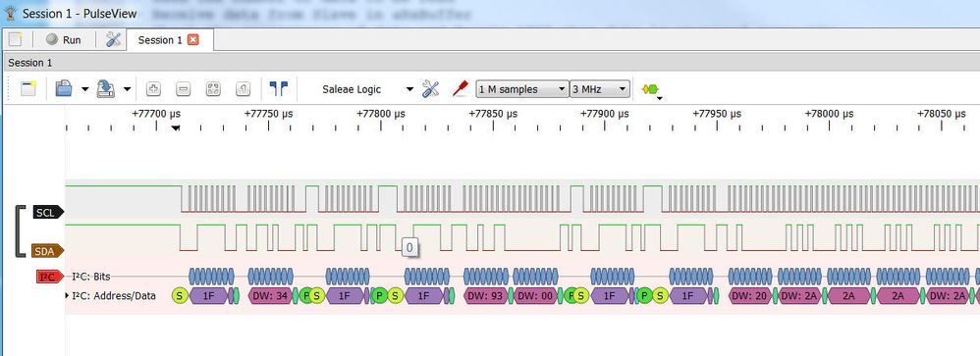Open the 3 MHz sample rate dropdown

pos(599,89)
